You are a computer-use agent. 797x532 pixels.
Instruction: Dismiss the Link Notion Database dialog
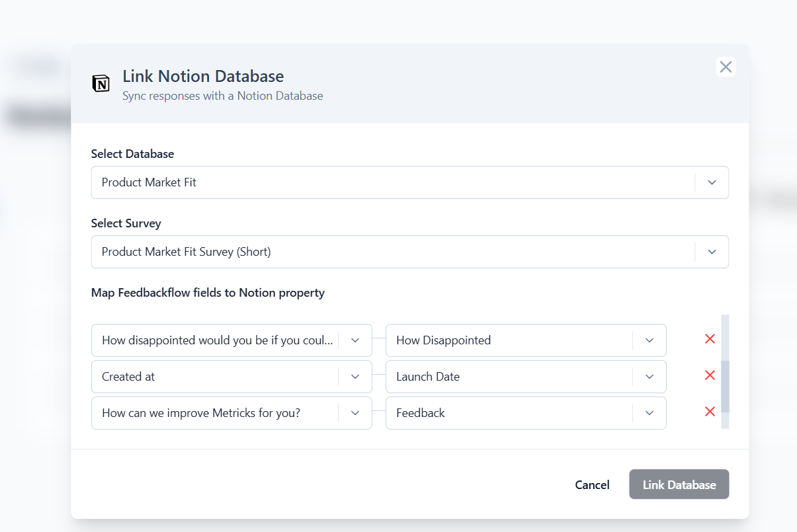(x=726, y=67)
